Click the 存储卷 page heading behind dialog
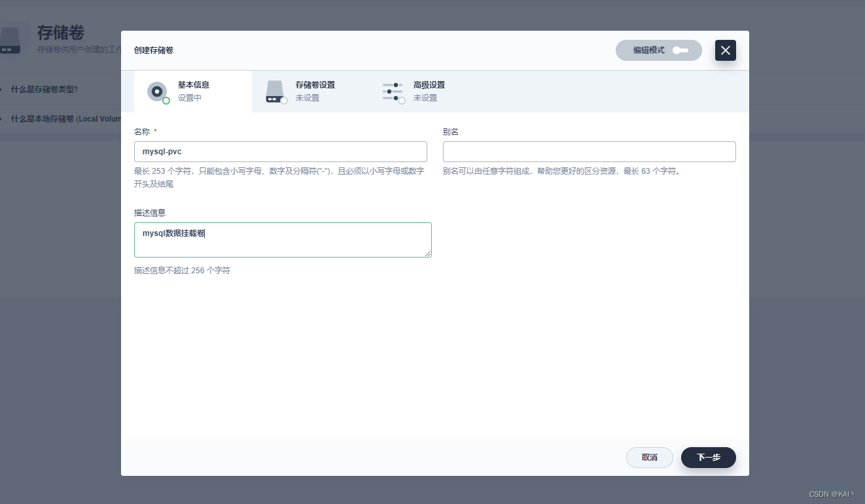Image resolution: width=865 pixels, height=504 pixels. tap(61, 33)
